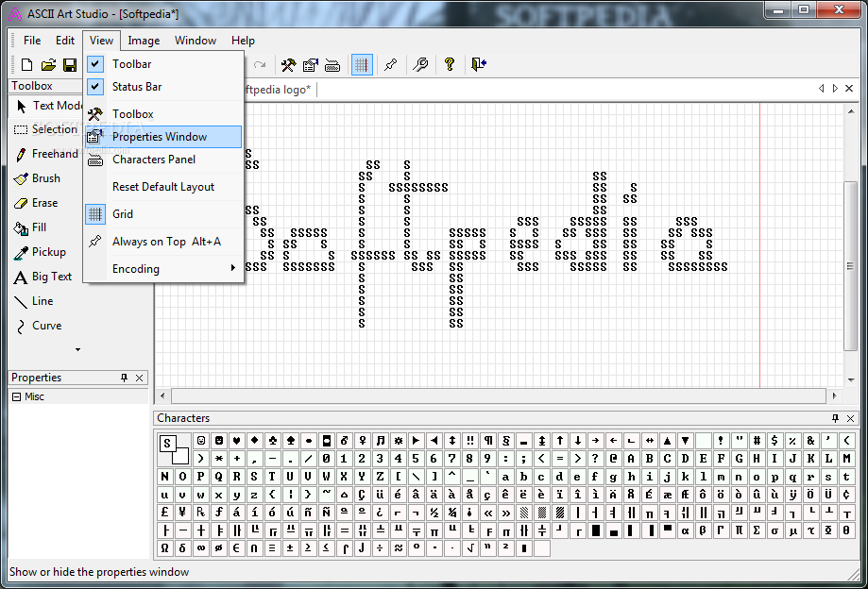Click the secondary empty character swatch
The width and height of the screenshot is (868, 589).
click(180, 456)
